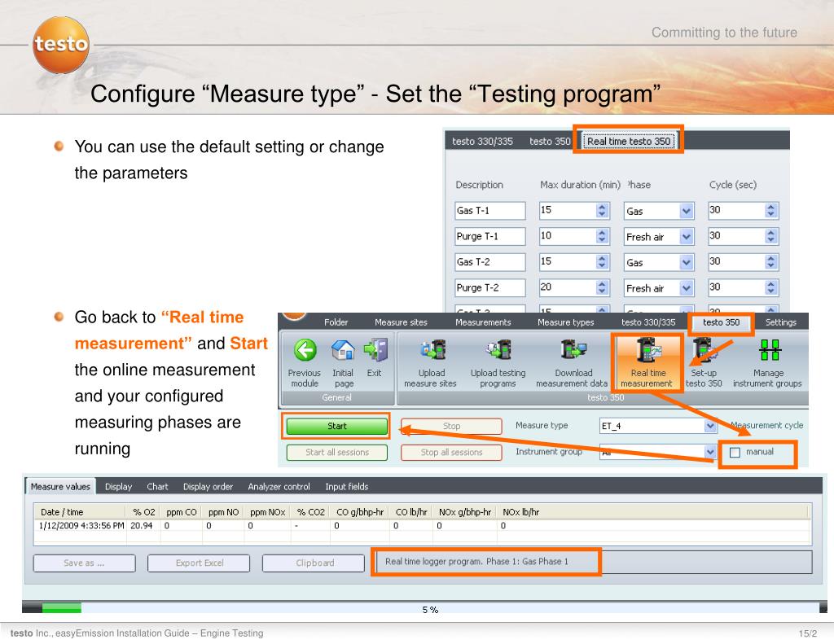Click the Previous module green arrow icon
Viewport: 834px width, 644px height.
[x=305, y=350]
